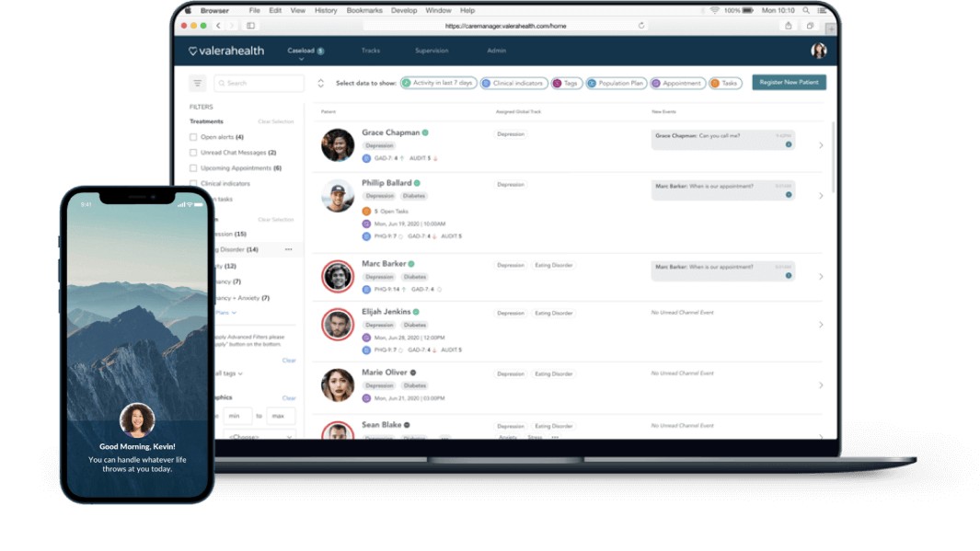Click the Register New Patient button
Image resolution: width=980 pixels, height=551 pixels.
[789, 83]
